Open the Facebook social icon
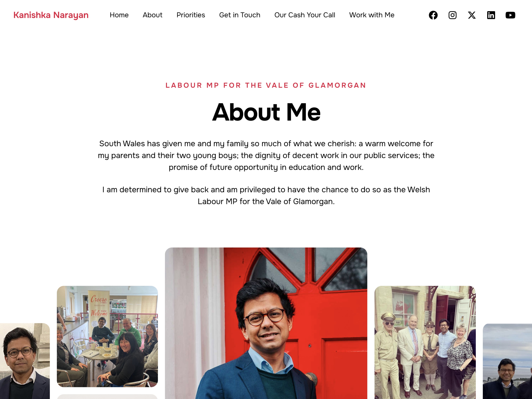Screen dimensions: 532x399 [433, 15]
